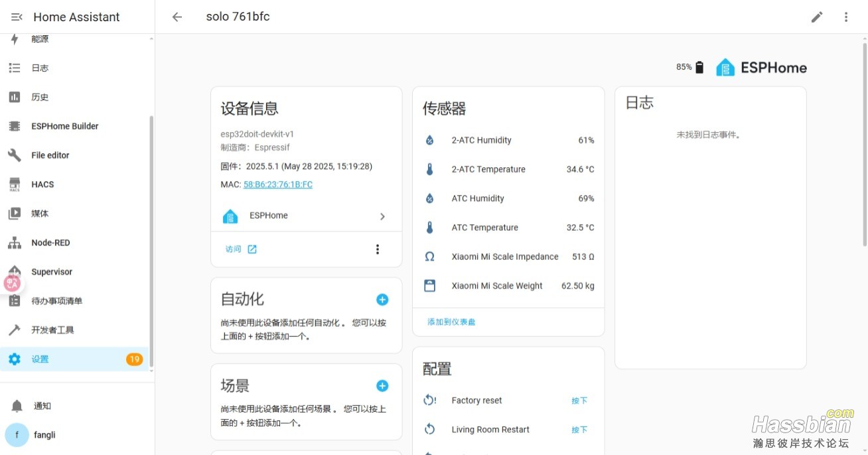Open device info three-dot menu

[378, 249]
